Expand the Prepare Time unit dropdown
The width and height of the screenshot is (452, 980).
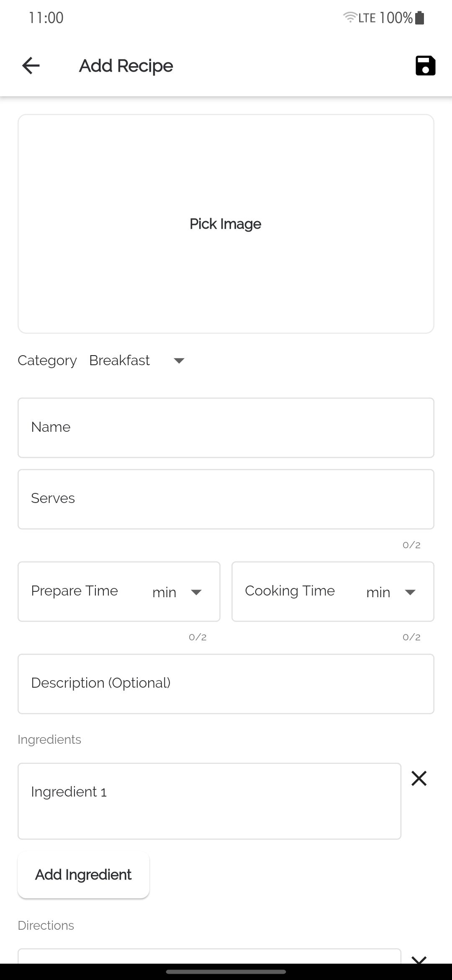(x=177, y=592)
